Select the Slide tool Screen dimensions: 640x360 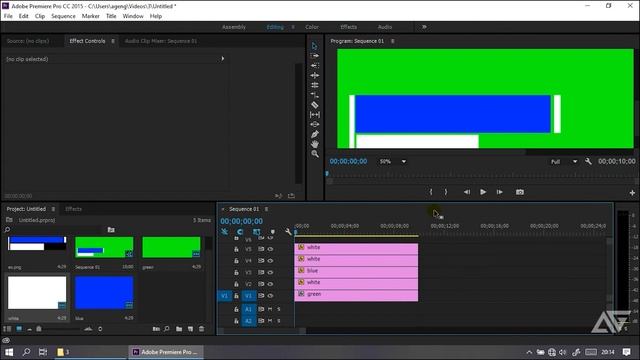314,124
